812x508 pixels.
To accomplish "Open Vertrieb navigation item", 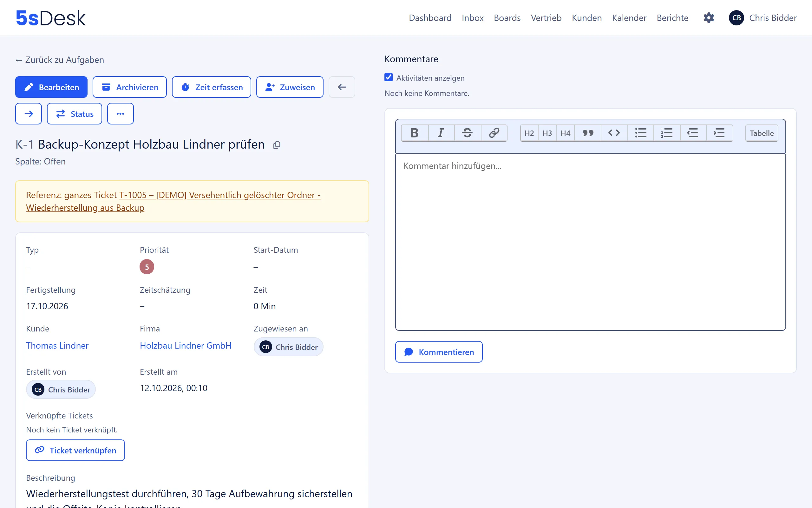I will tap(546, 18).
